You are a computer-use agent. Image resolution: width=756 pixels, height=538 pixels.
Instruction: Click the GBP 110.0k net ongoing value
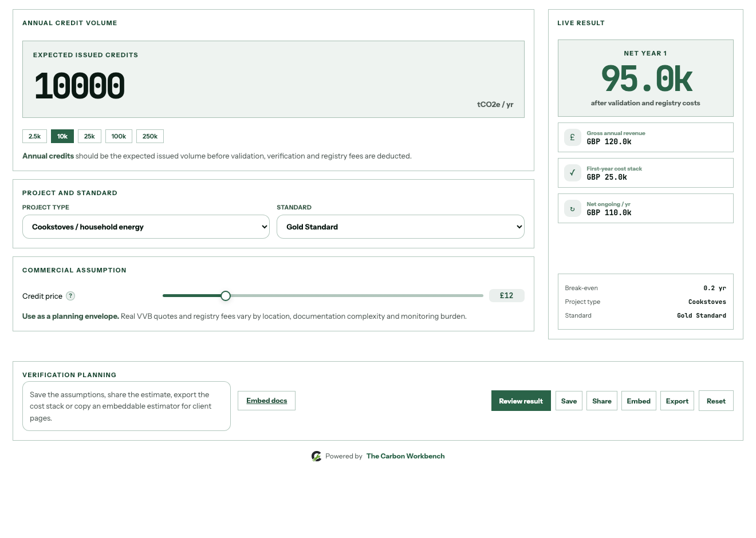pyautogui.click(x=609, y=212)
